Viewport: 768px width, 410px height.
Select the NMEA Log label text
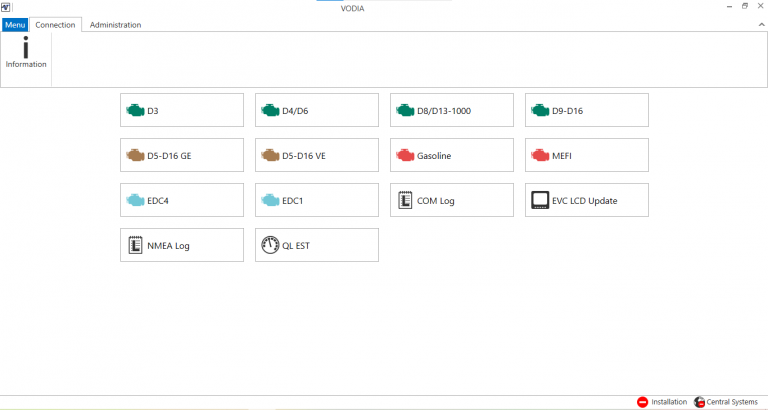(x=168, y=246)
